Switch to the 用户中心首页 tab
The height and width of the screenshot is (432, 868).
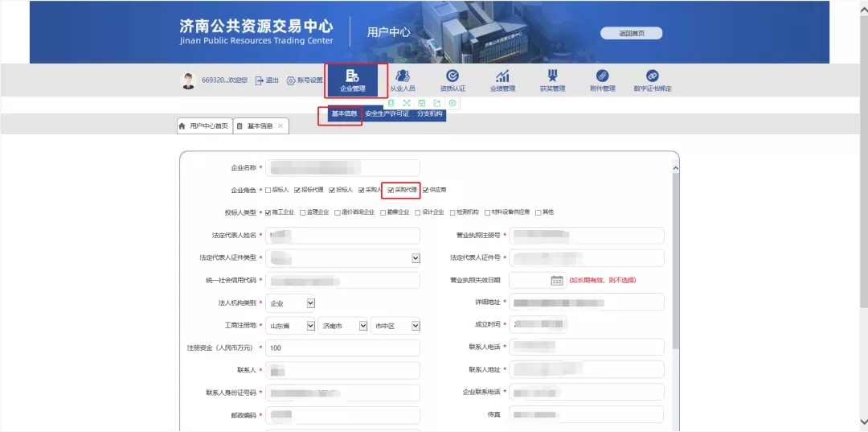[x=204, y=126]
